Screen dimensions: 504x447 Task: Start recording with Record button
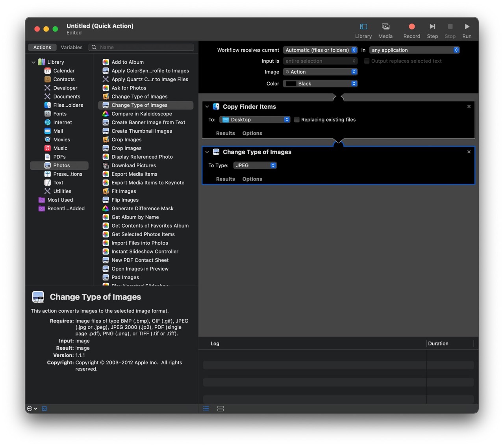click(411, 31)
